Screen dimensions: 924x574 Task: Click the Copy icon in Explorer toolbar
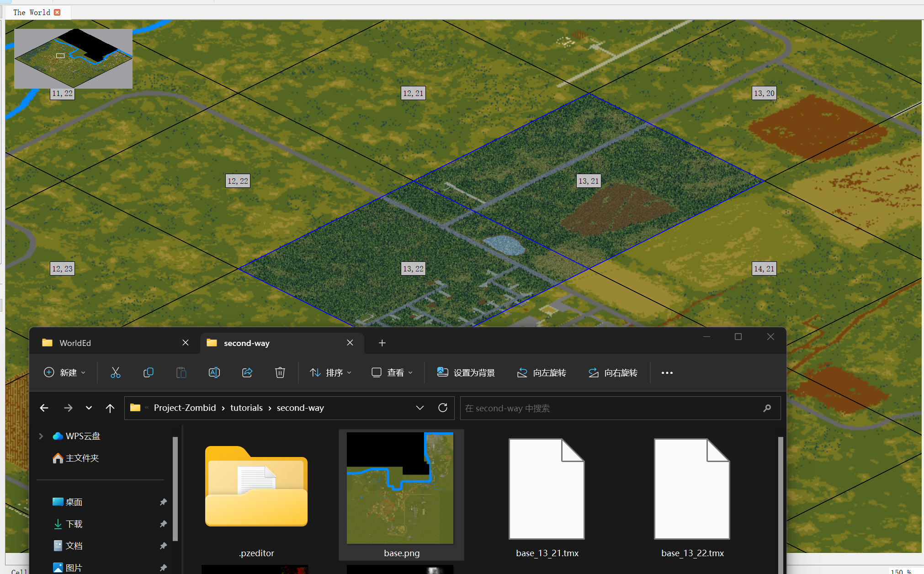(148, 372)
